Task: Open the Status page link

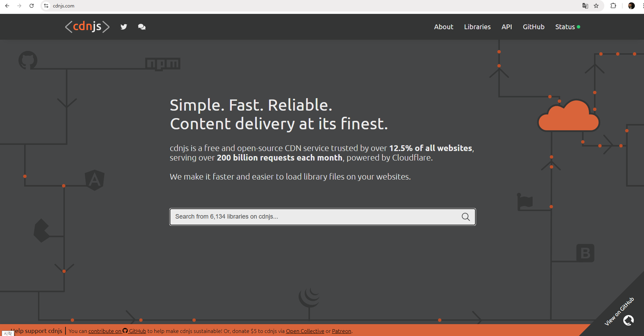Action: pyautogui.click(x=565, y=27)
